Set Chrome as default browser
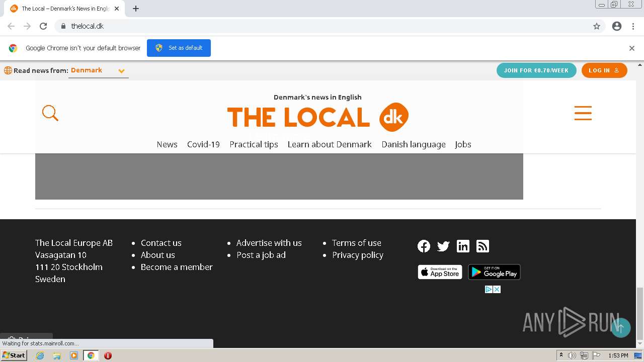Screen dimensions: 644x362 click(179, 48)
